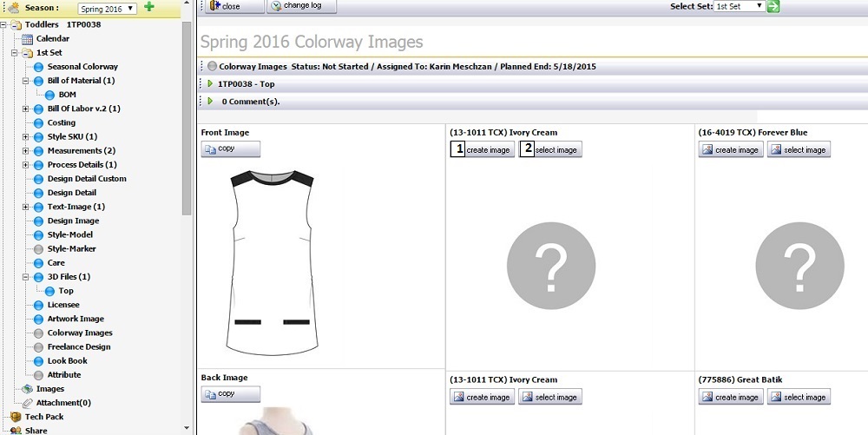868x435 pixels.
Task: Collapse the 1st Set folder node
Action: pyautogui.click(x=15, y=53)
